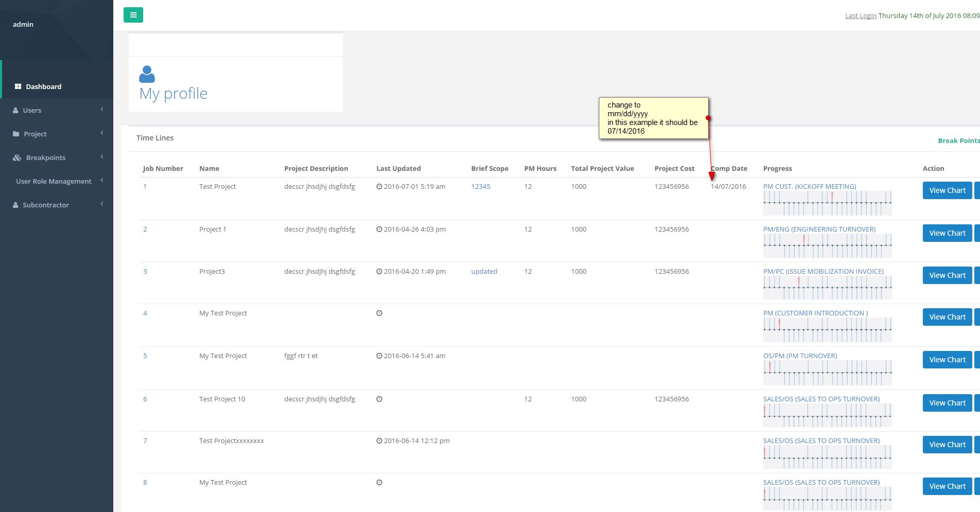Open job number 6 link

click(145, 399)
